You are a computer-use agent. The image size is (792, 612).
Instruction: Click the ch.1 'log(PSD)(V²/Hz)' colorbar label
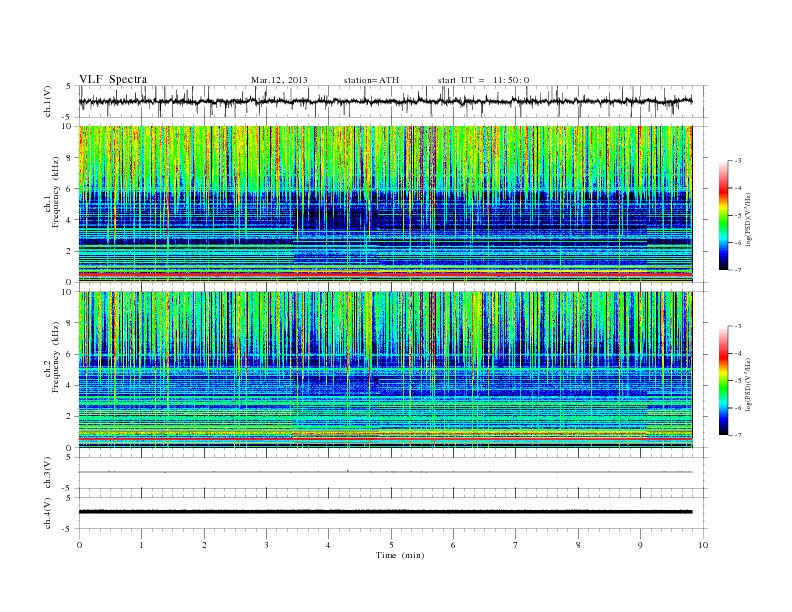point(749,219)
